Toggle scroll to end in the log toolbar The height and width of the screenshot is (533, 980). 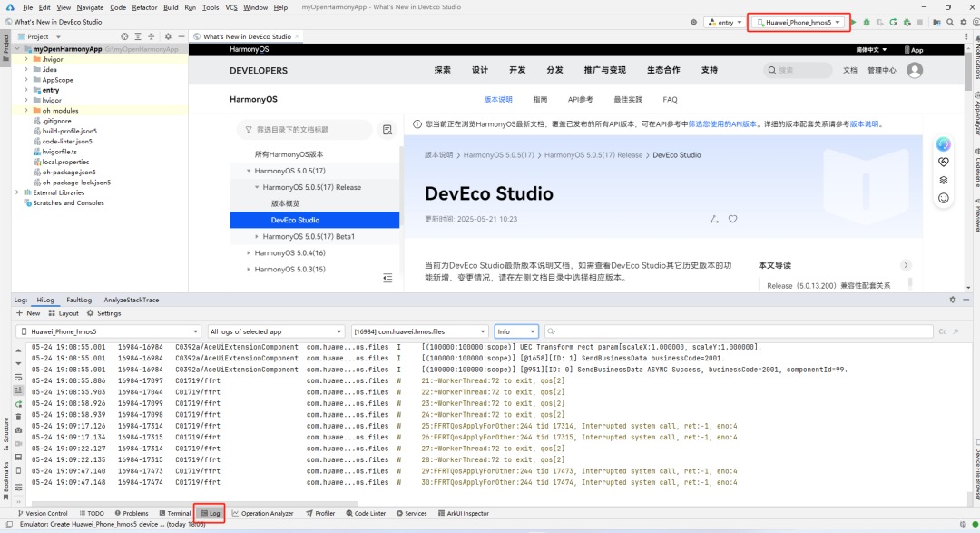click(18, 390)
